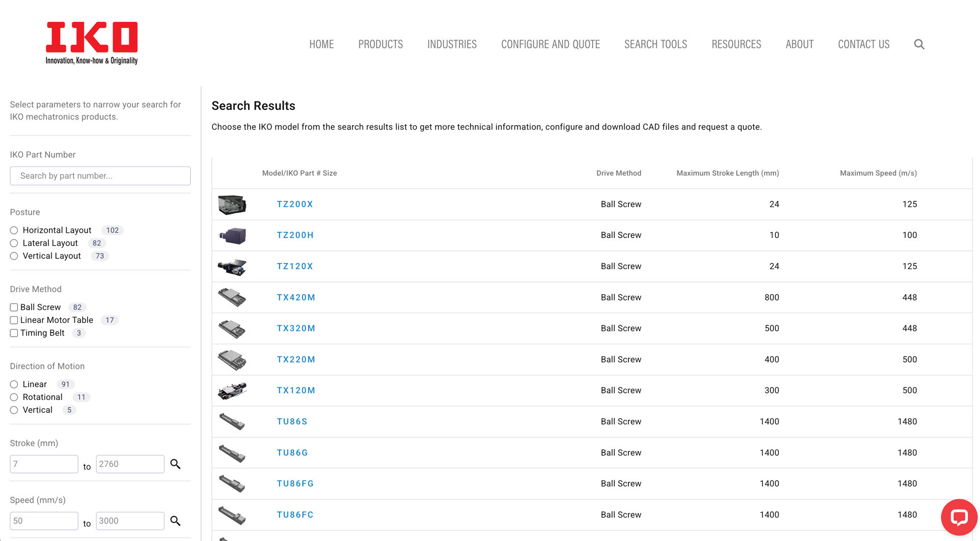Screen dimensions: 980x541
Task: Switch to the SEARCH TOOLS section
Action: (x=655, y=44)
